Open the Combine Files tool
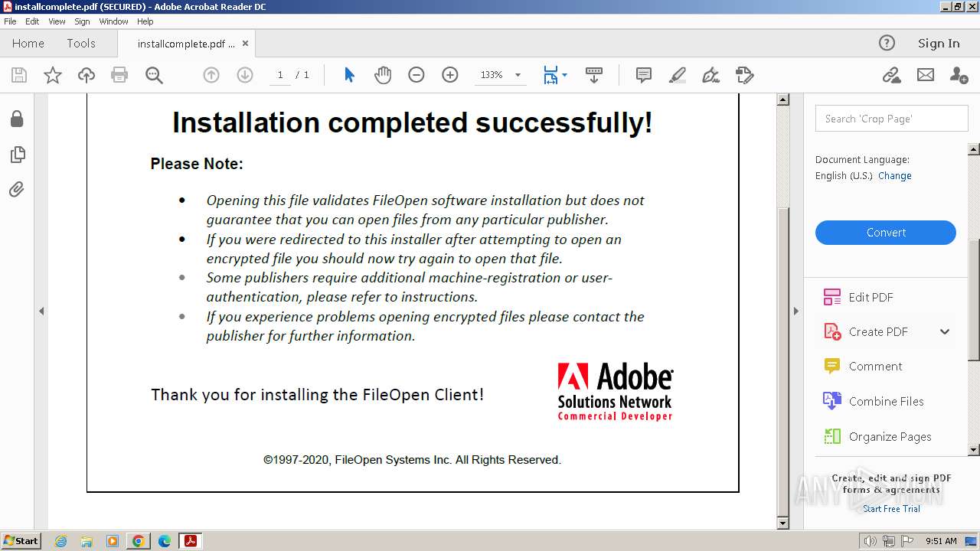The image size is (980, 551). tap(887, 401)
